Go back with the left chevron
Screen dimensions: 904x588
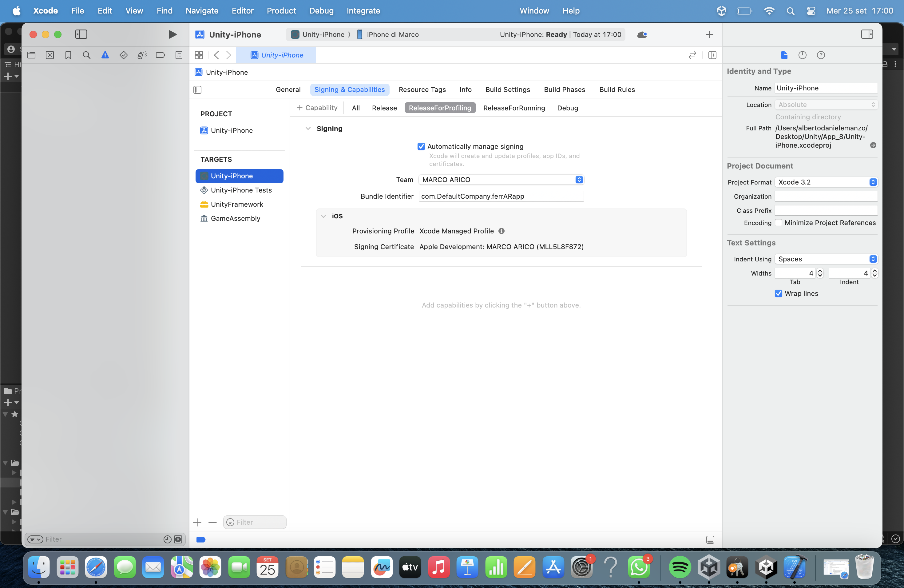tap(216, 55)
